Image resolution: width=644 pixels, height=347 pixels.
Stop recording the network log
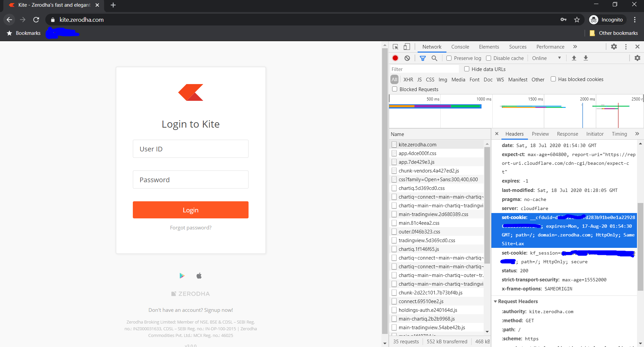click(395, 58)
